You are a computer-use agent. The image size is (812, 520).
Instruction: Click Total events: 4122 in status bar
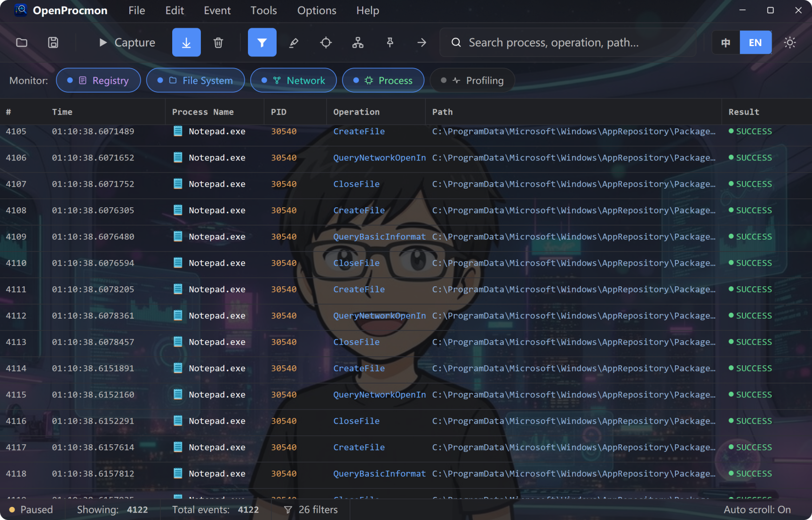pyautogui.click(x=215, y=510)
